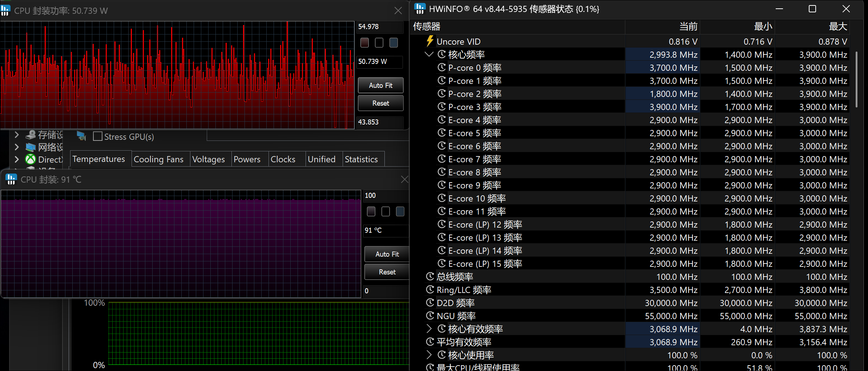This screenshot has height=371, width=868.
Task: Click the clock icon next to P-core 0 频率
Action: (x=441, y=68)
